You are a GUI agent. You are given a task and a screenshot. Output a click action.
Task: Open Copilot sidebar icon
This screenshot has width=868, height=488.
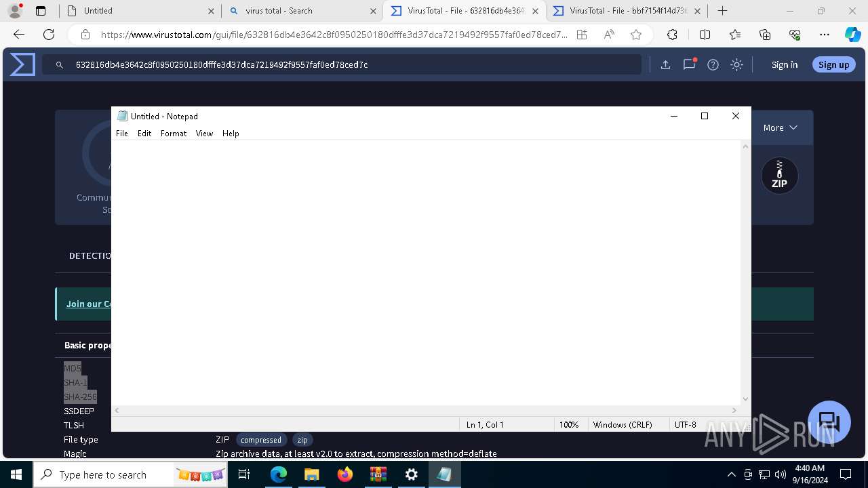[852, 35]
